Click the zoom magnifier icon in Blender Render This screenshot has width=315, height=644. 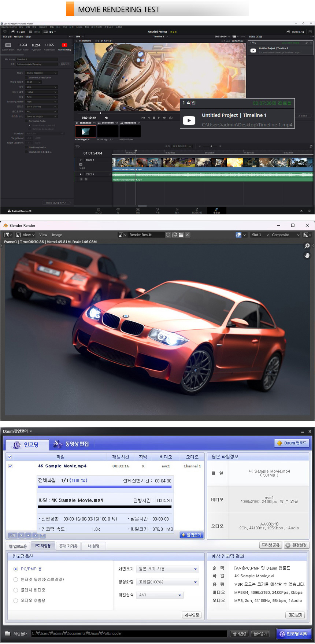pyautogui.click(x=307, y=246)
